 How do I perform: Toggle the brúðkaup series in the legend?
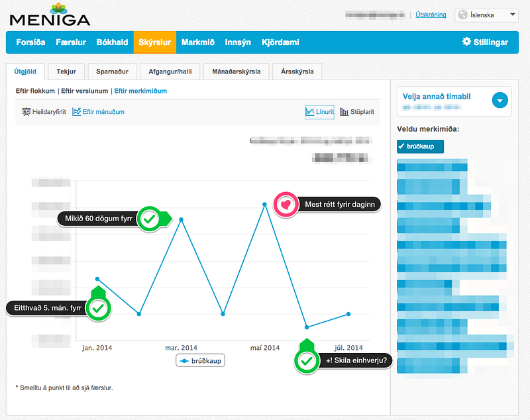tap(201, 361)
